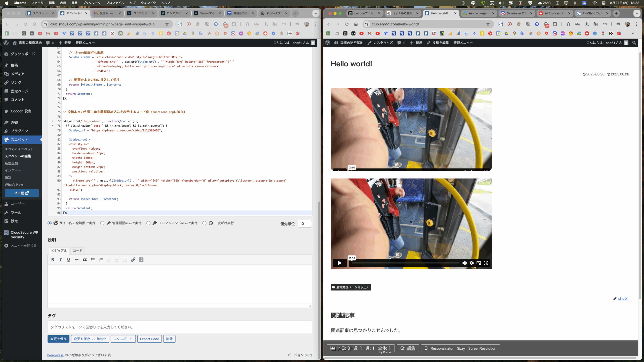Click search magnifier in right admin bar

(x=634, y=43)
